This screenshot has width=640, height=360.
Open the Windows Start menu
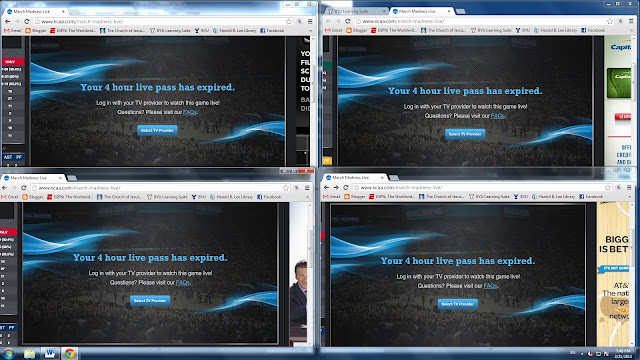coord(9,353)
